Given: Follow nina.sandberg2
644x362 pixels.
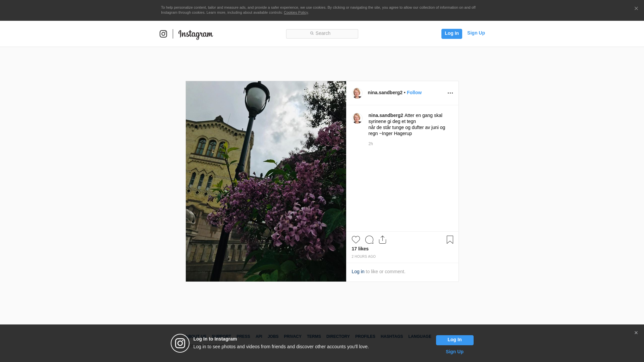Looking at the screenshot, I should pos(414,93).
